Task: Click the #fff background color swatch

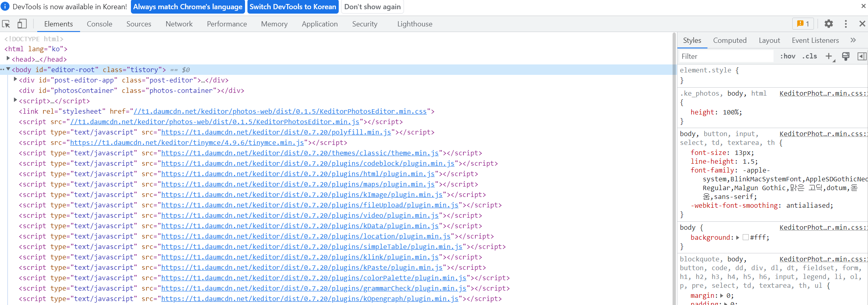Action: [x=745, y=237]
